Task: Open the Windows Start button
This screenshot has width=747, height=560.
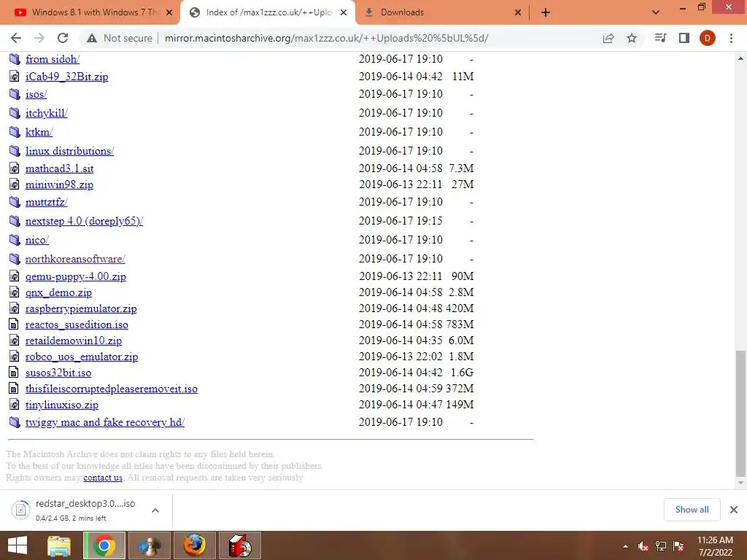Action: click(18, 545)
